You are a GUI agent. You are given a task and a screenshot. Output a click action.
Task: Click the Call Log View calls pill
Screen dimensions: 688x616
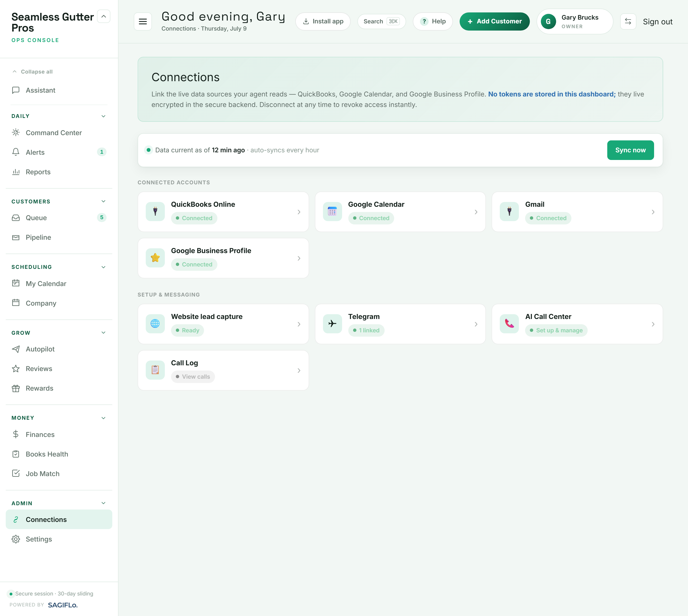point(193,376)
